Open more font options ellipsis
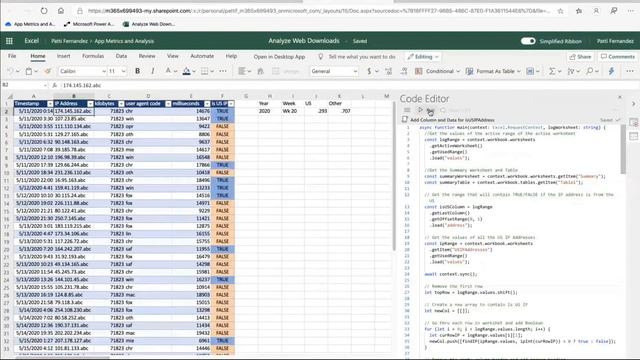The image size is (640, 360). pos(222,71)
